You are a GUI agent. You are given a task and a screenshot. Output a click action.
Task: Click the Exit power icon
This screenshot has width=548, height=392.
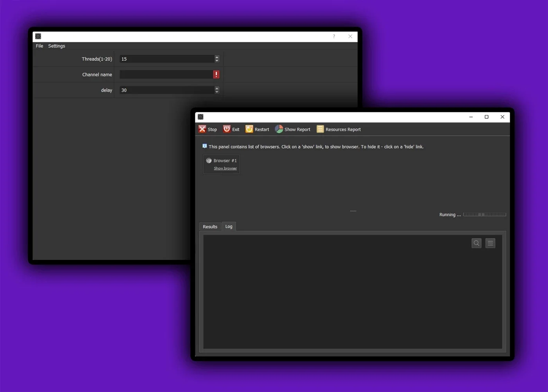227,129
